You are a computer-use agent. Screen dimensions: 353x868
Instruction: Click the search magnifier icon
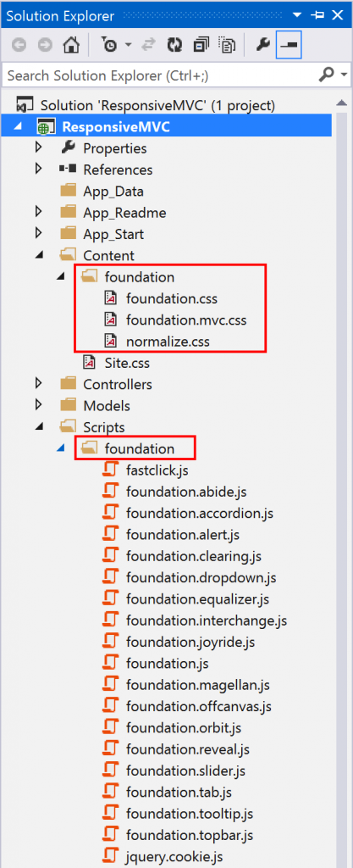[327, 75]
